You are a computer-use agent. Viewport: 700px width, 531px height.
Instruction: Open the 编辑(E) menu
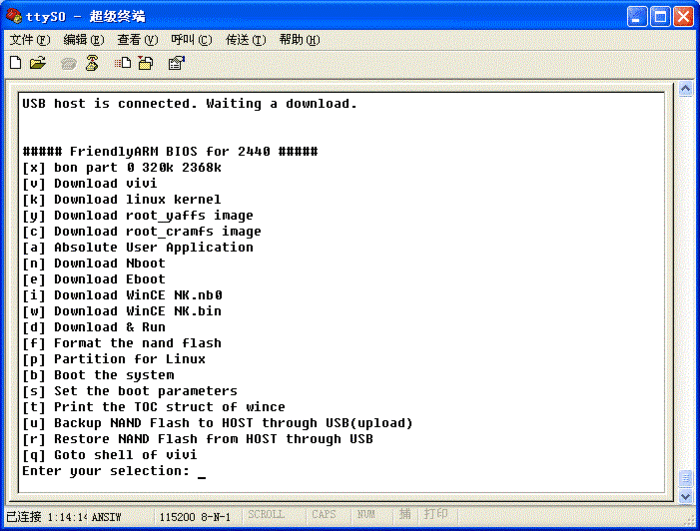(83, 40)
